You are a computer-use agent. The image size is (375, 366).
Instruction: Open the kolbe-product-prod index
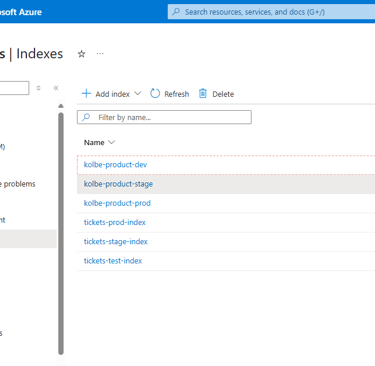(x=117, y=203)
